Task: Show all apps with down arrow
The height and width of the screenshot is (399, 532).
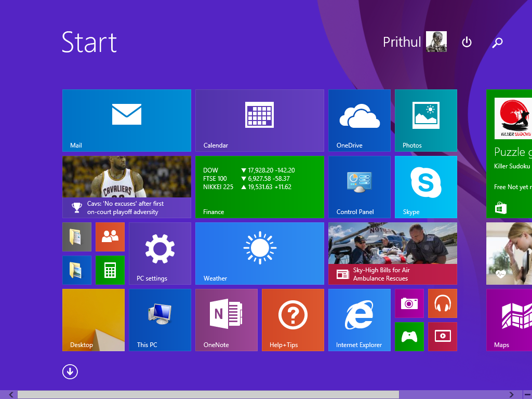Action: (x=70, y=372)
